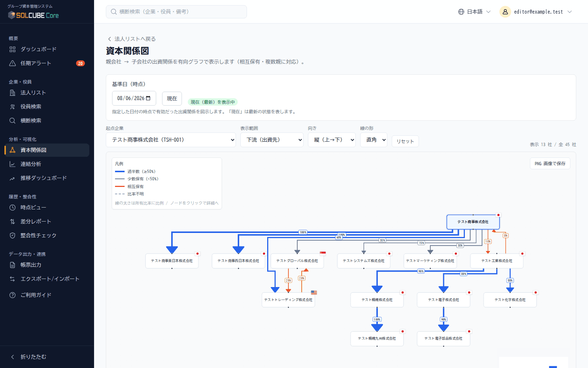Open 連結分析 menu item
588x368 pixels.
tap(47, 164)
